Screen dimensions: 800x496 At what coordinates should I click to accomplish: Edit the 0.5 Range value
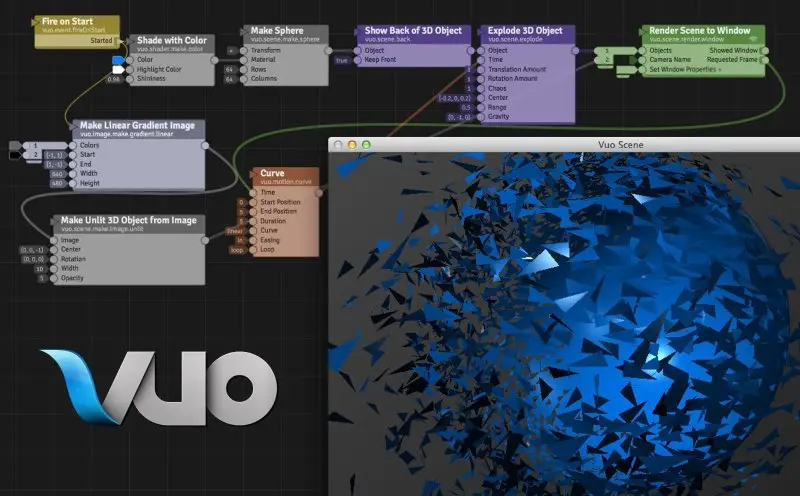(465, 108)
